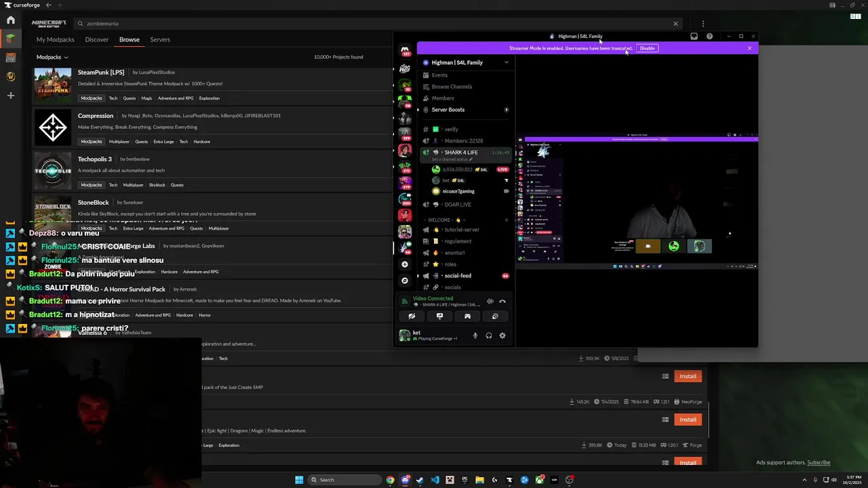Mute microphone in Discord user panel
868x488 pixels.
(475, 335)
